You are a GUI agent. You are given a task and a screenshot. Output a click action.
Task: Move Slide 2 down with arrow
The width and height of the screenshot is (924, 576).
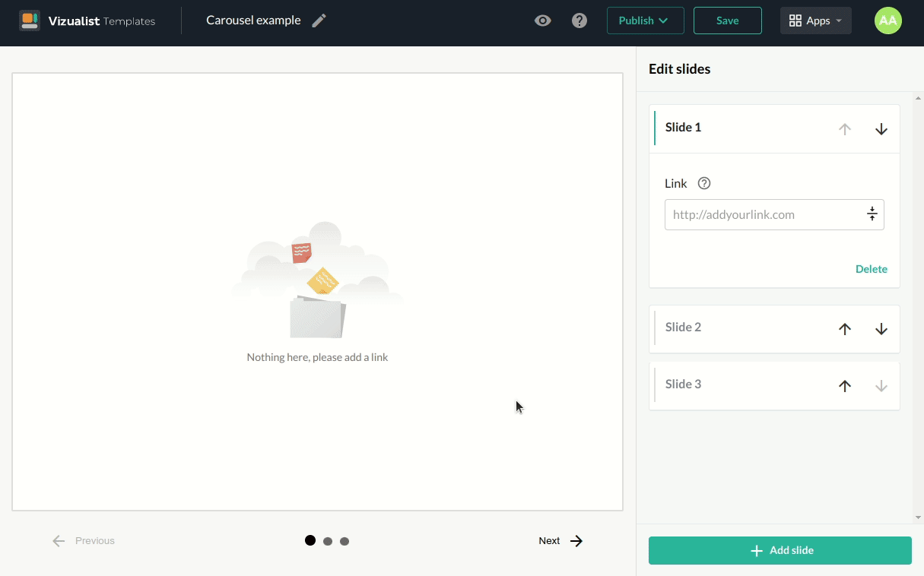[881, 329]
